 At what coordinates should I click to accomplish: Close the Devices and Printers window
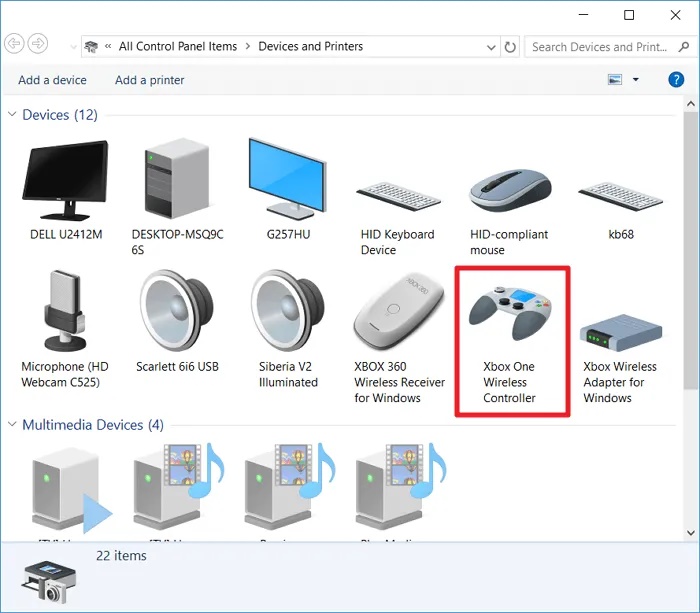click(x=675, y=15)
